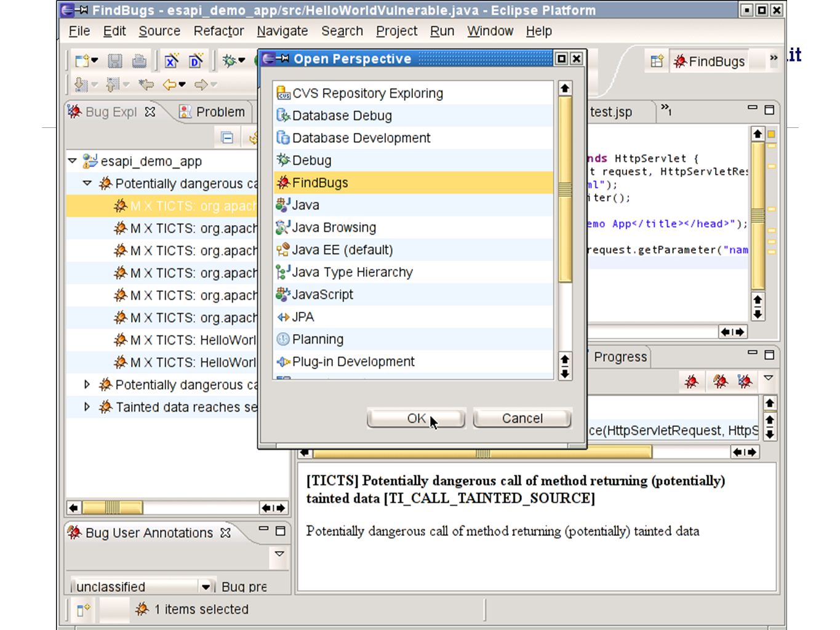Click the first red bug icon in the Progress panel toolbar
This screenshot has width=840, height=630.
[692, 381]
